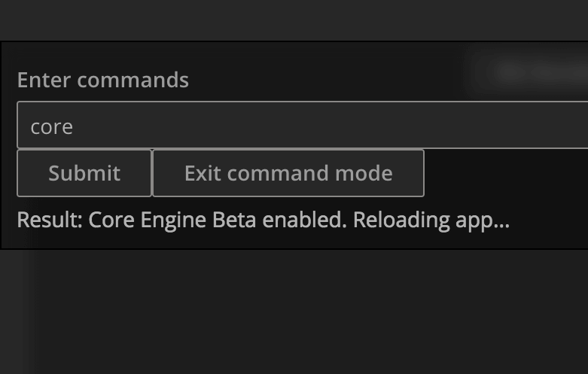The height and width of the screenshot is (374, 588).
Task: Click the Exit command mode button
Action: pos(288,173)
